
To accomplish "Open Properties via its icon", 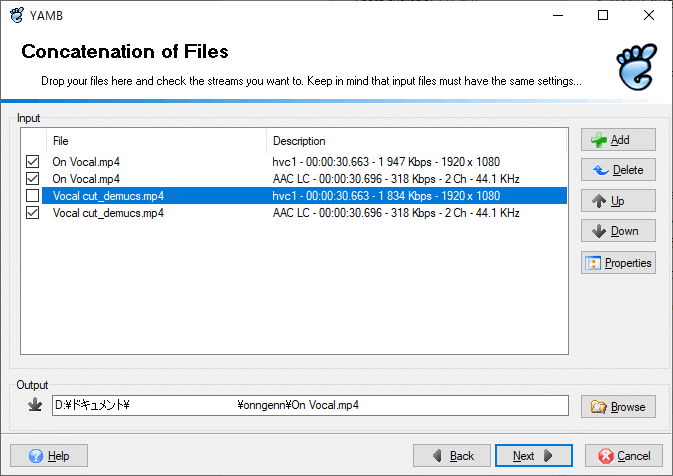I will (x=593, y=263).
